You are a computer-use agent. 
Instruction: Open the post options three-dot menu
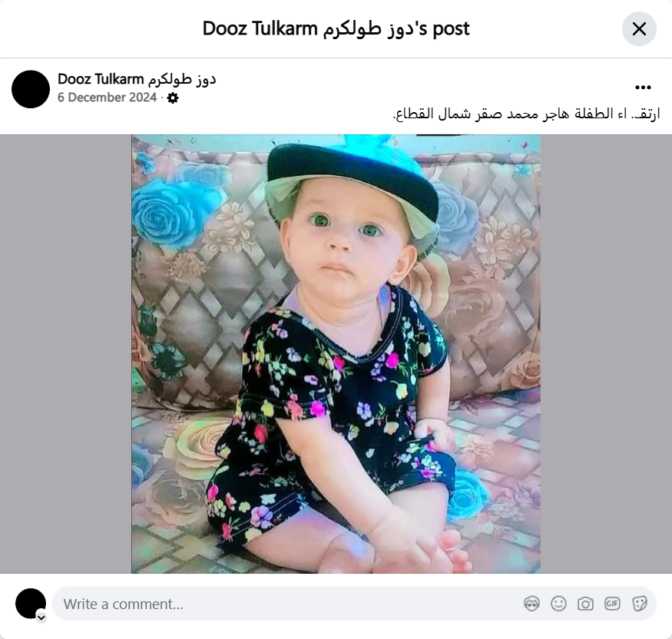click(643, 88)
